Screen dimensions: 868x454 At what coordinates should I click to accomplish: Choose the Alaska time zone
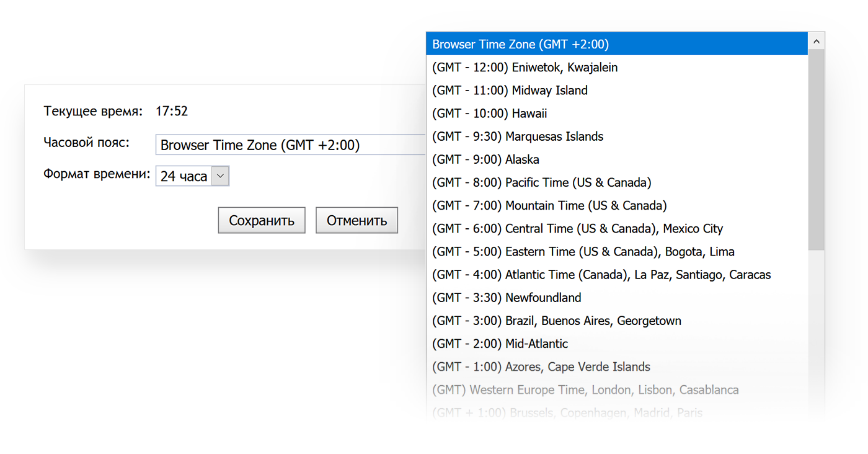485,159
